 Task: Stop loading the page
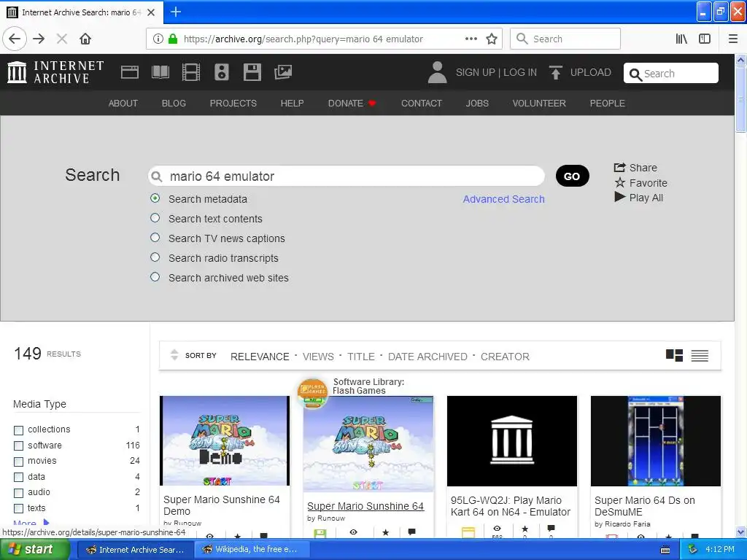pos(62,39)
